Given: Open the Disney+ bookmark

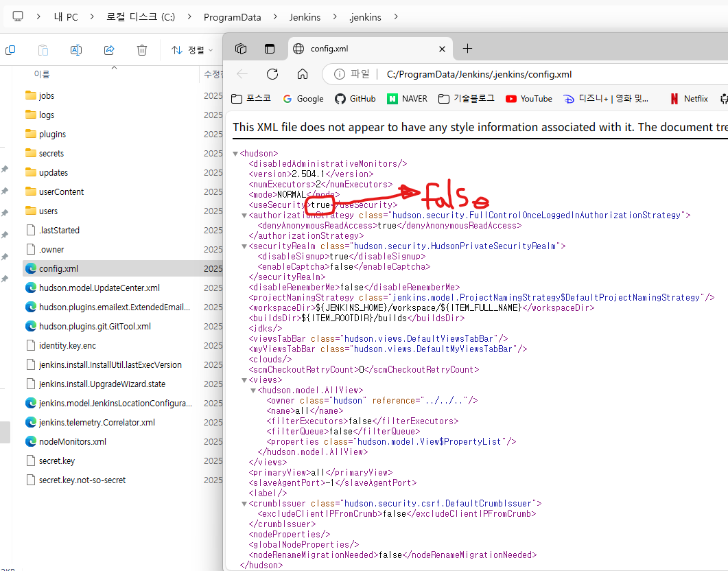Looking at the screenshot, I should tap(606, 98).
